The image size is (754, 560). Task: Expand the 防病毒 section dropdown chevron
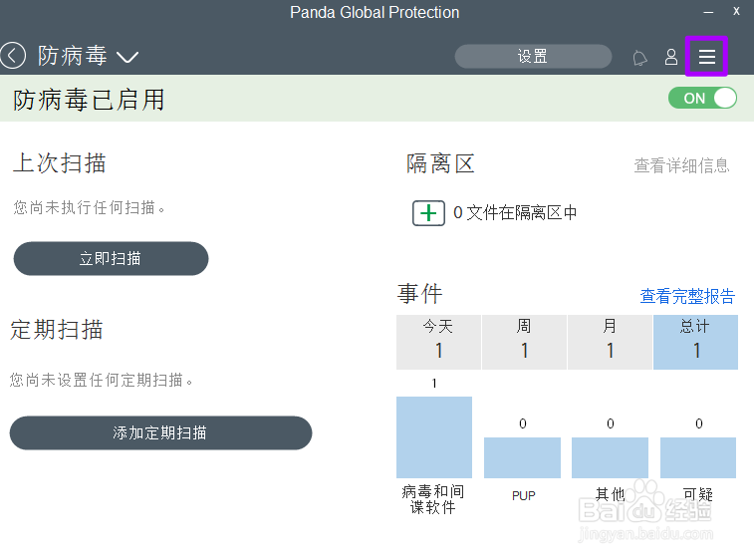tap(127, 57)
